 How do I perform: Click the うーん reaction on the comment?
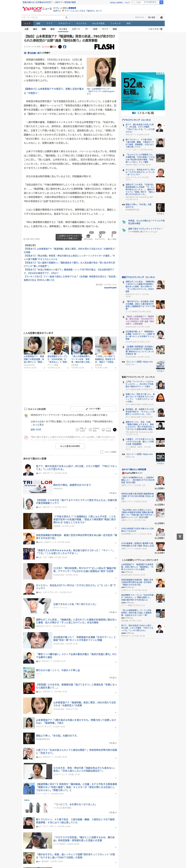click(103, 430)
